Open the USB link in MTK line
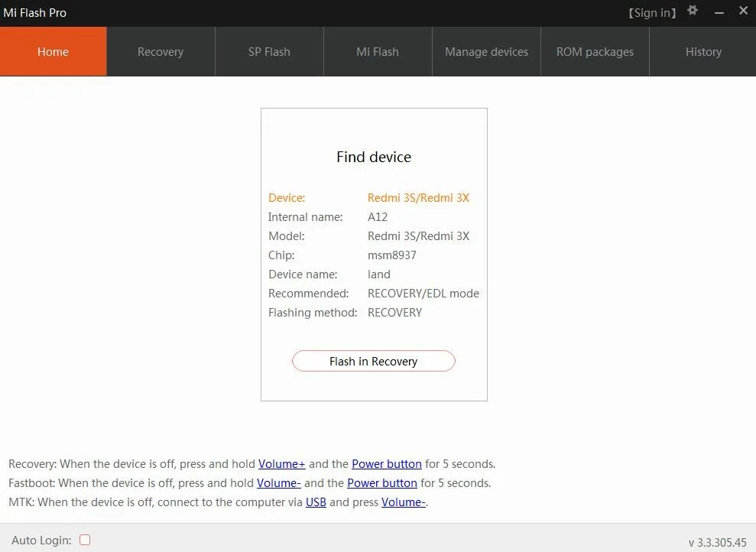This screenshot has width=756, height=552. 316,502
